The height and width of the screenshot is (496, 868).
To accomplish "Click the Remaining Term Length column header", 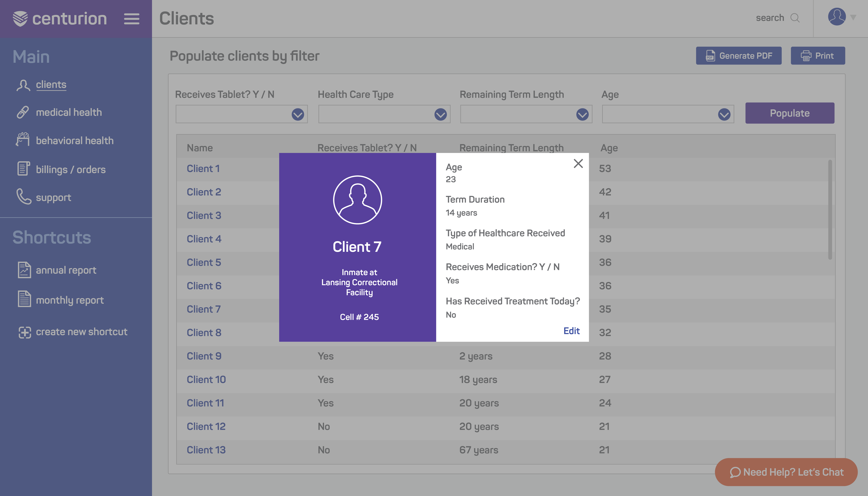I will 511,148.
